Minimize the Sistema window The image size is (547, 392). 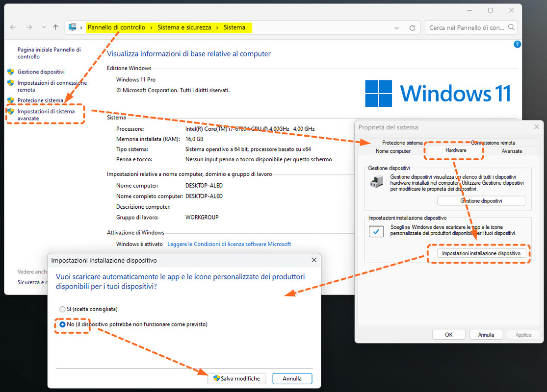pos(469,10)
